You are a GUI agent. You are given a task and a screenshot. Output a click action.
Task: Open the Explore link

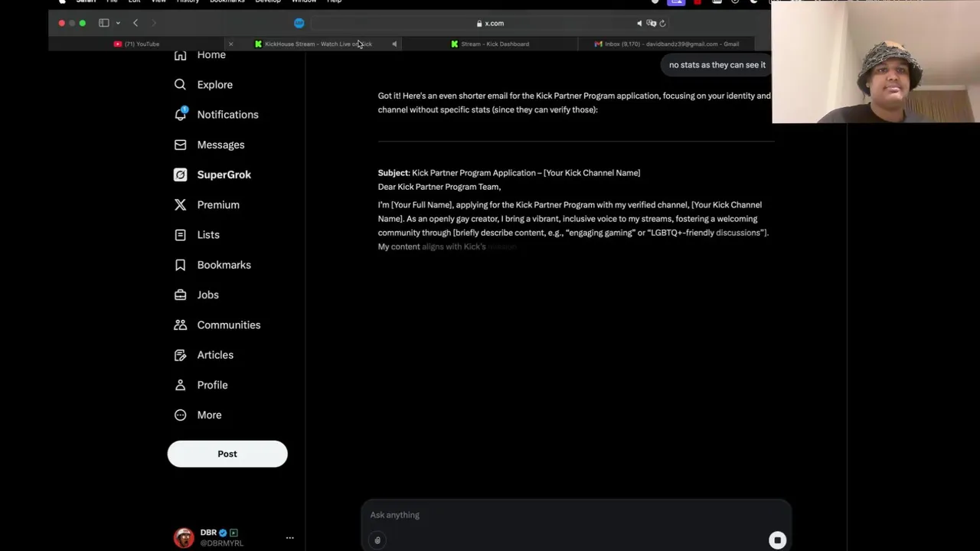[x=214, y=85]
